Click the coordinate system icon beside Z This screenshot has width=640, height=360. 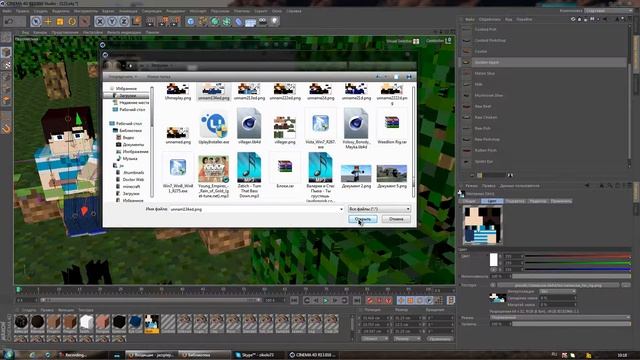coord(136,21)
